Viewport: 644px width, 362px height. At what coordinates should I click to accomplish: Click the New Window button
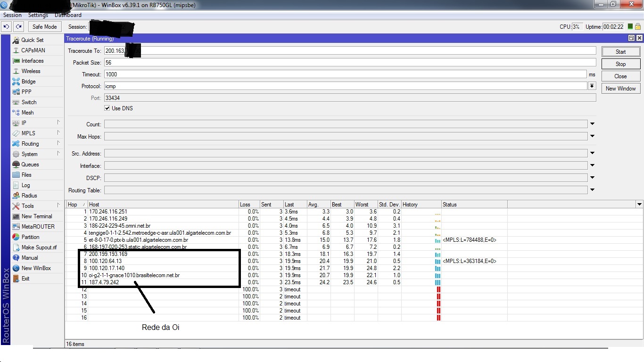tap(621, 89)
